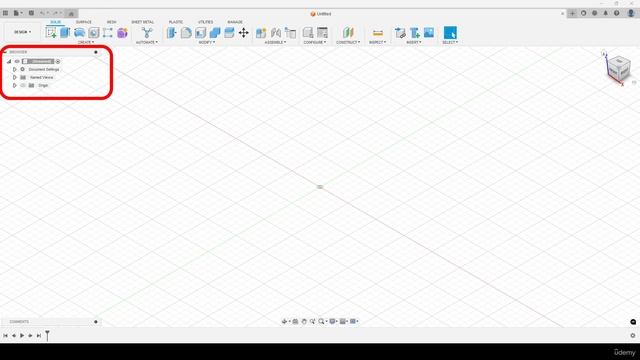This screenshot has width=640, height=360.
Task: Open timeline settings gear icon
Action: [633, 336]
